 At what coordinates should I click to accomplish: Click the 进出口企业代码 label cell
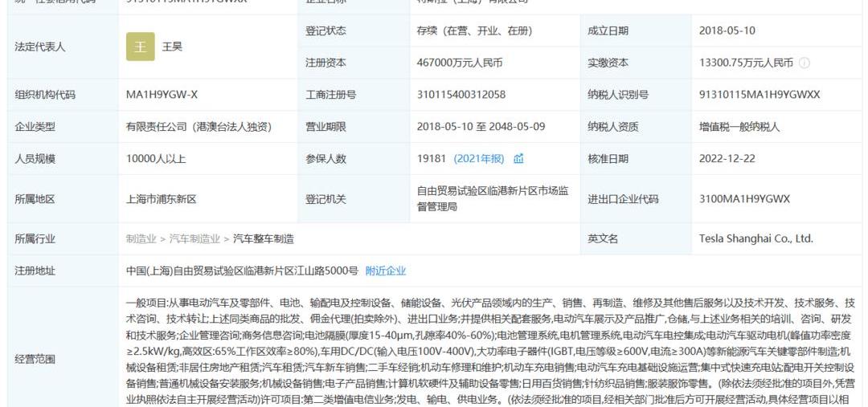636,199
